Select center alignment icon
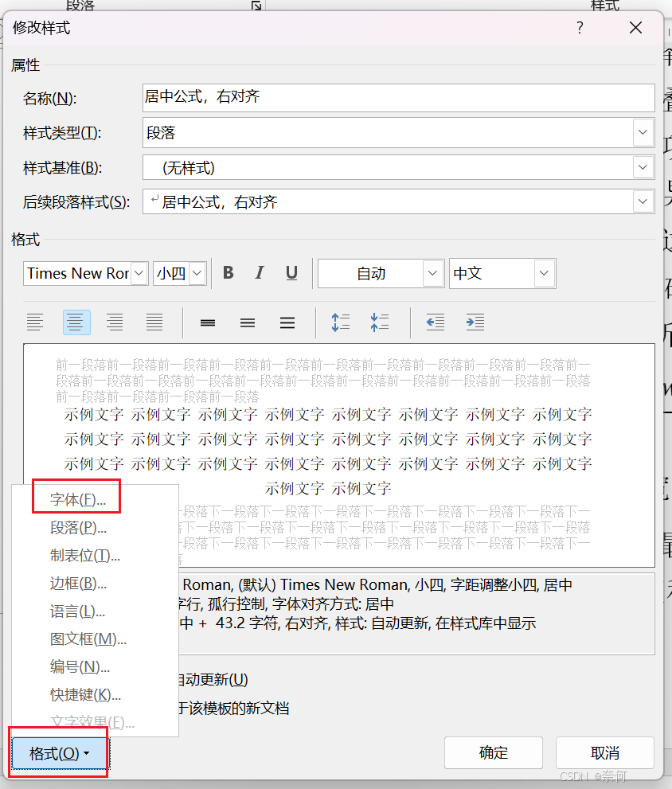Screen dimensions: 672x789 coord(76,322)
